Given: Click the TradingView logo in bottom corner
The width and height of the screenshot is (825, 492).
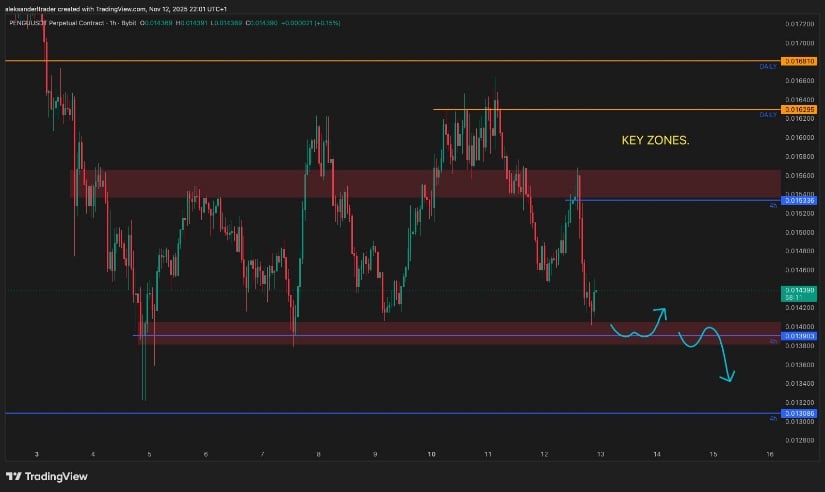Looking at the screenshot, I should [44, 477].
